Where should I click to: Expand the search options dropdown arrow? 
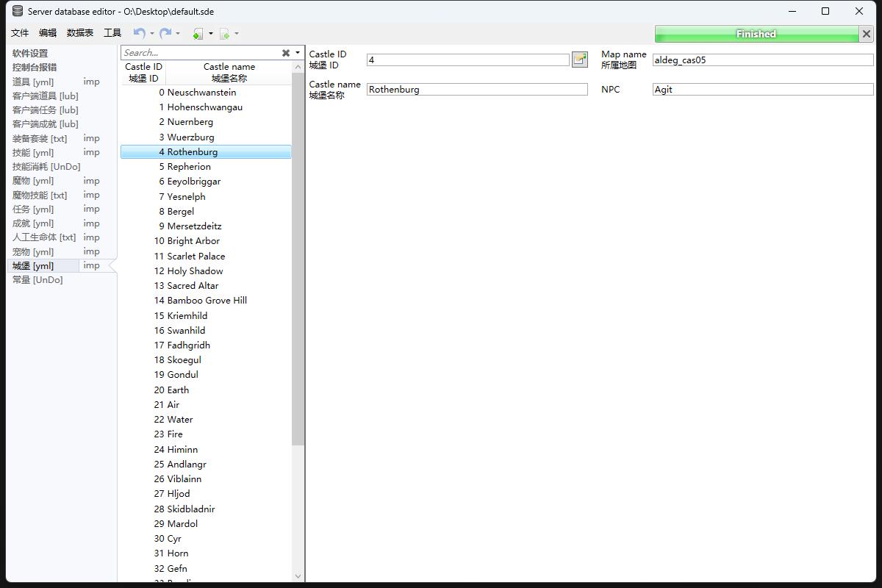click(298, 53)
